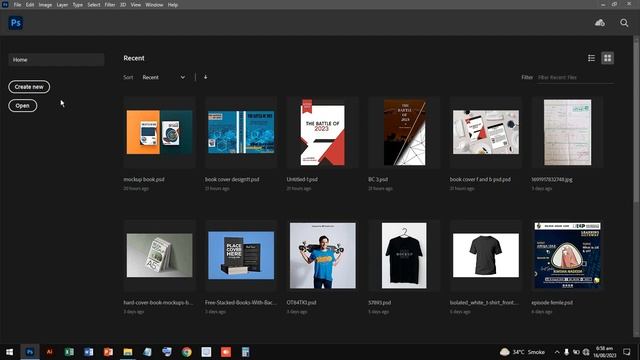Open the taskbar clock and date
The width and height of the screenshot is (640, 360).
604,352
